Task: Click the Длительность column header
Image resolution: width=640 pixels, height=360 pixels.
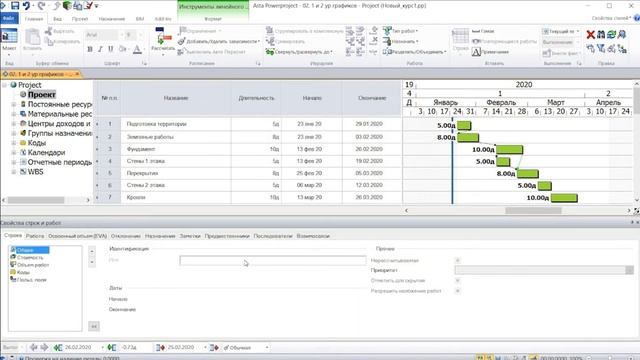Action: [256, 98]
